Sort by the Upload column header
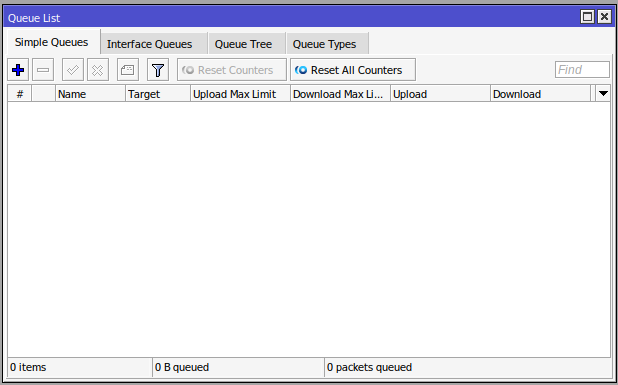Screen dimensions: 618x385 pos(440,94)
